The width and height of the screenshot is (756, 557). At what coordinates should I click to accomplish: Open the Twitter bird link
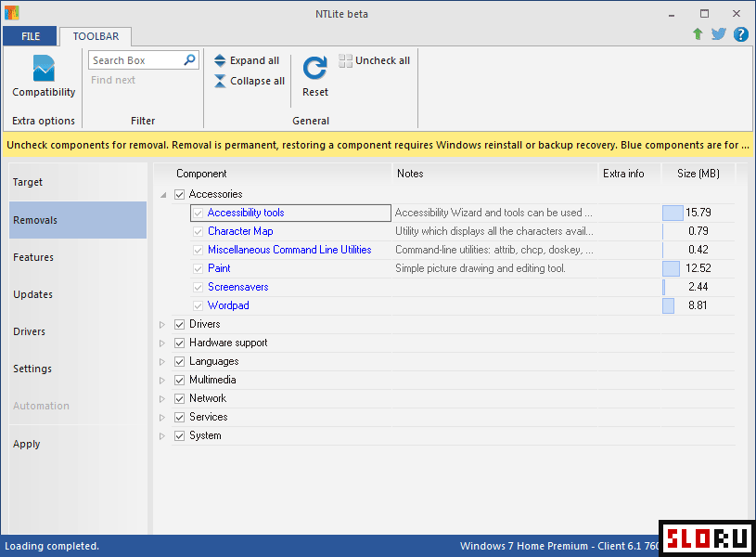(718, 33)
